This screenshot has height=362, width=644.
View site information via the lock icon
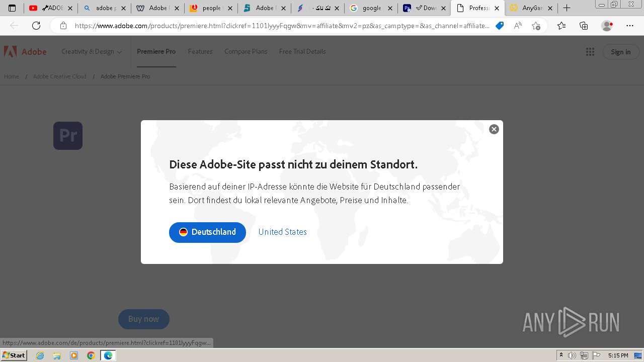click(63, 26)
